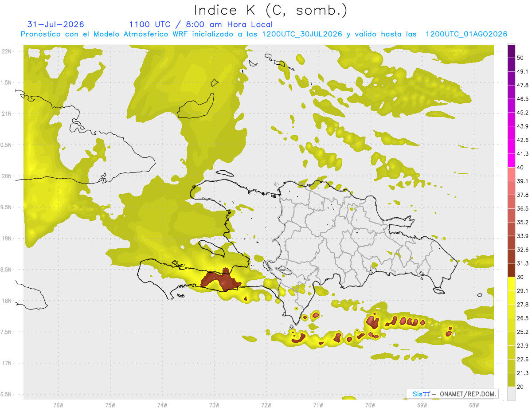
Task: Click the colorbar value 41.3
Action: click(x=523, y=154)
